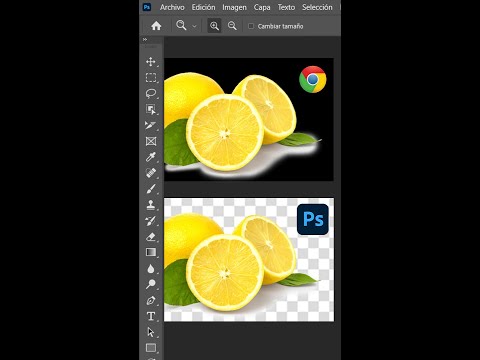Select the Crop tool
The image size is (480, 360).
pos(151,125)
